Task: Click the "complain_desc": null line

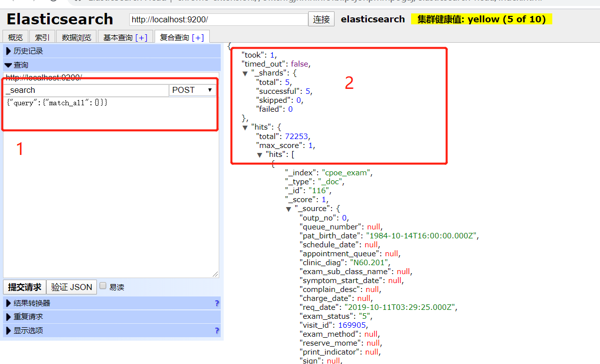Action: point(341,290)
